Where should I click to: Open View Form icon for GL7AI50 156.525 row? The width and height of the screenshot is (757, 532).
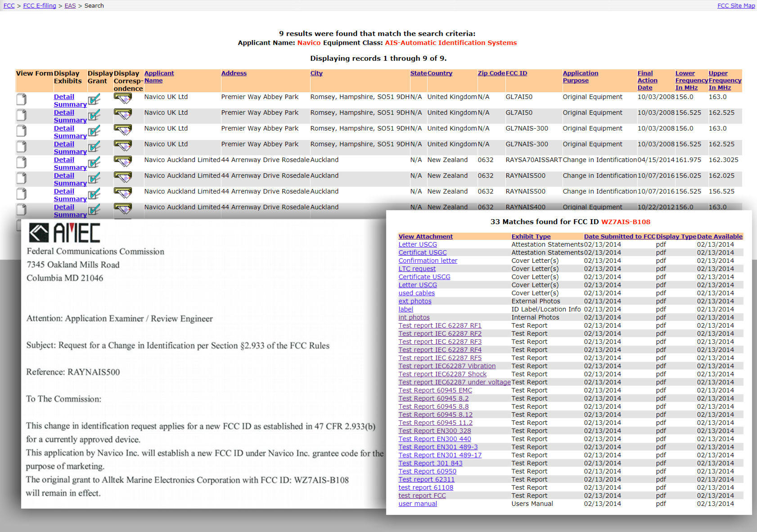tap(21, 115)
